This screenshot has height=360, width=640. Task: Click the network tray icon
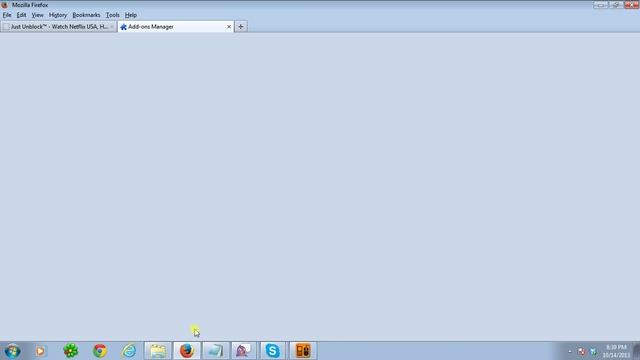(x=593, y=351)
